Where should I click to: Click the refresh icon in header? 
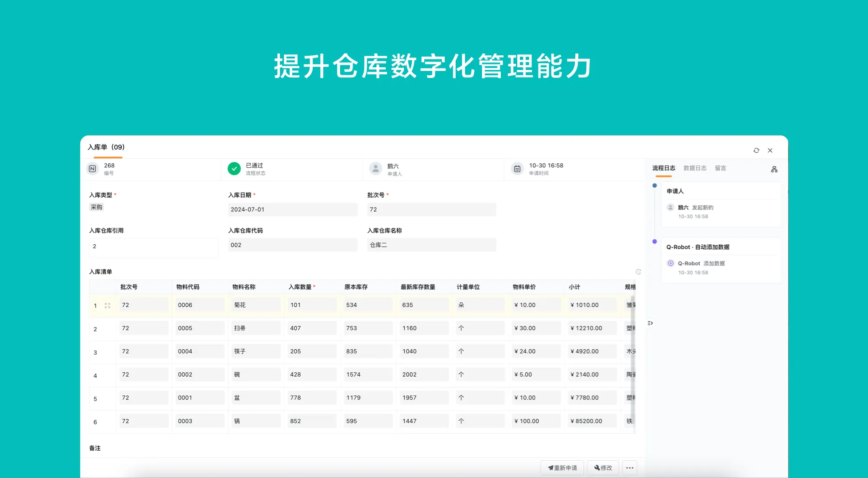pos(756,150)
